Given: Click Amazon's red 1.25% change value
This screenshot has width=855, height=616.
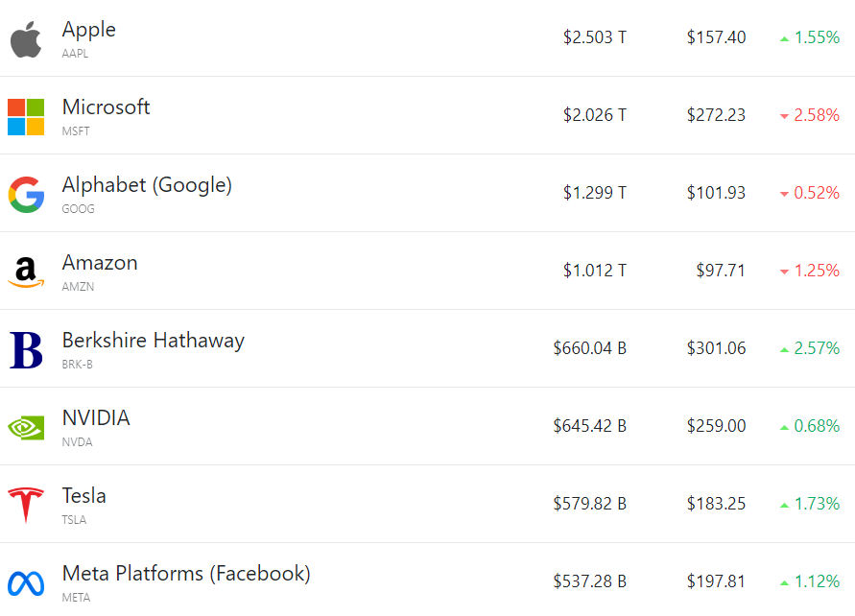Looking at the screenshot, I should coord(816,271).
